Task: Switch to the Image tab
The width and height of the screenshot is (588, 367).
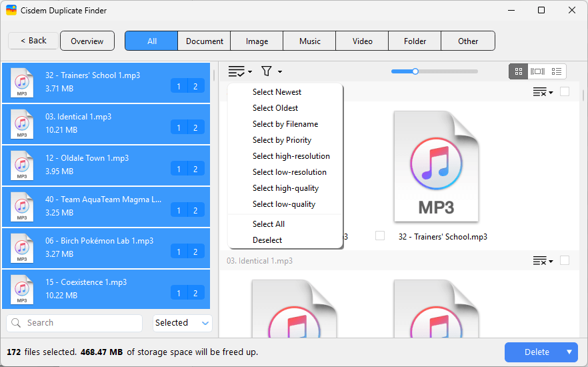Action: point(257,41)
